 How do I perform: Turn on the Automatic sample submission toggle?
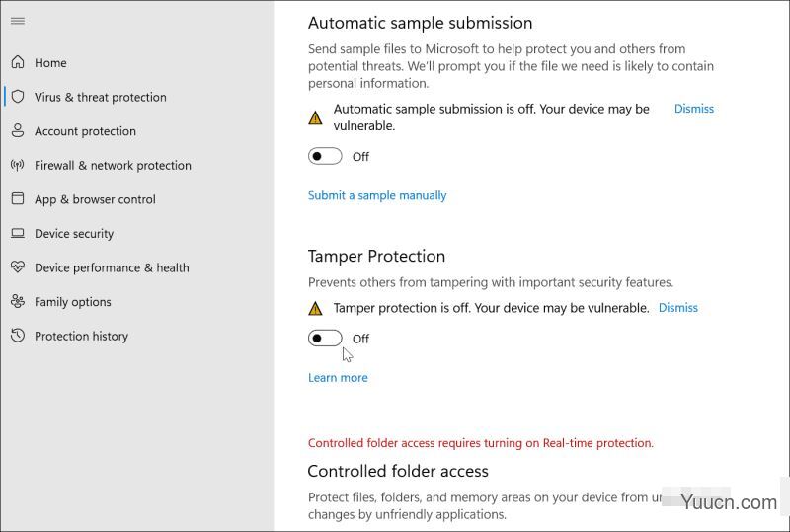[325, 156]
